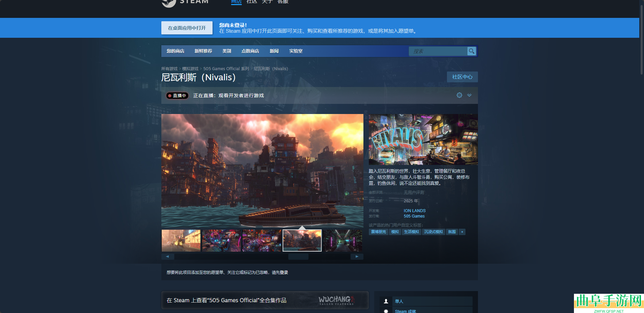This screenshot has width=644, height=313.
Task: Click the Steam achievements icon
Action: [x=386, y=311]
